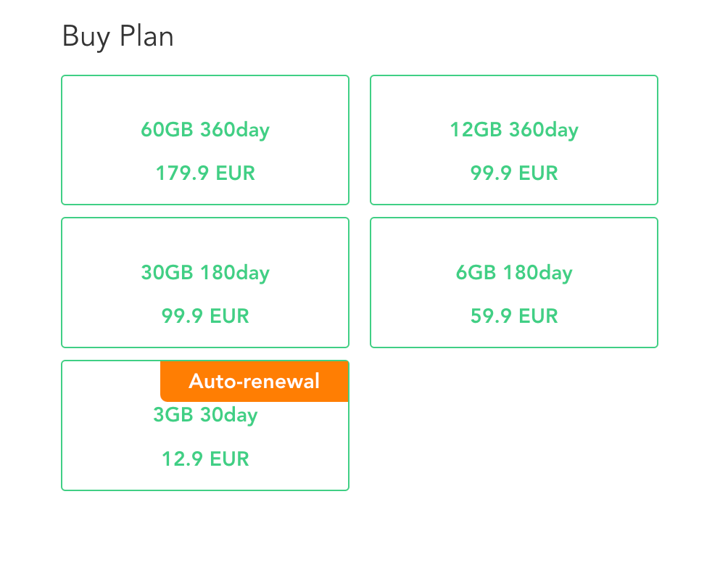Click the 179.9 EUR price text
This screenshot has width=728, height=576.
pos(205,173)
